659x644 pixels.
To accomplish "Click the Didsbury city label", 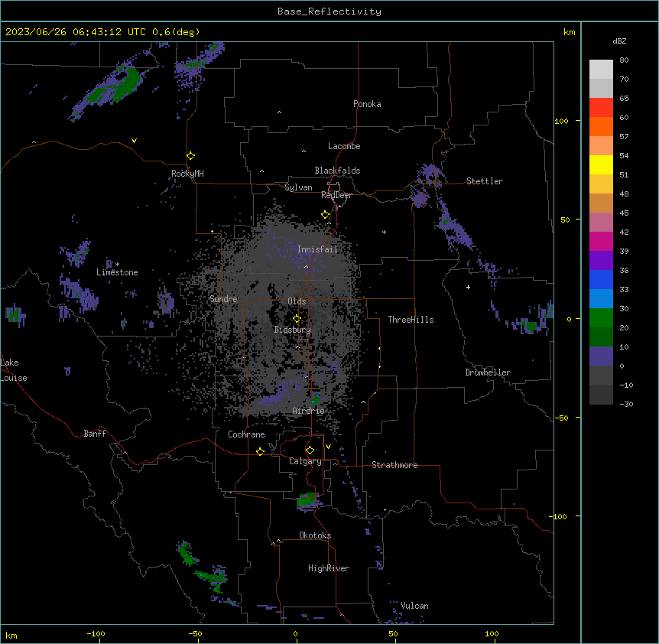I will (293, 330).
